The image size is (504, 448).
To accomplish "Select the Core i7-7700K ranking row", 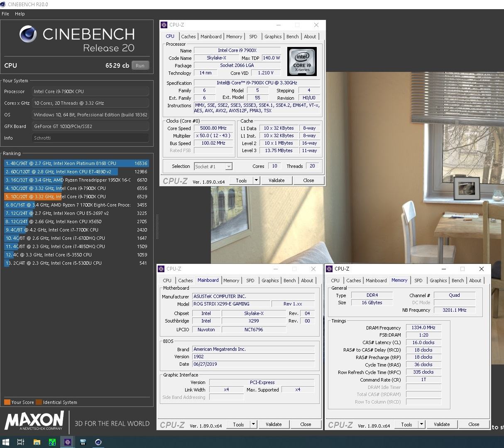I will (x=76, y=230).
